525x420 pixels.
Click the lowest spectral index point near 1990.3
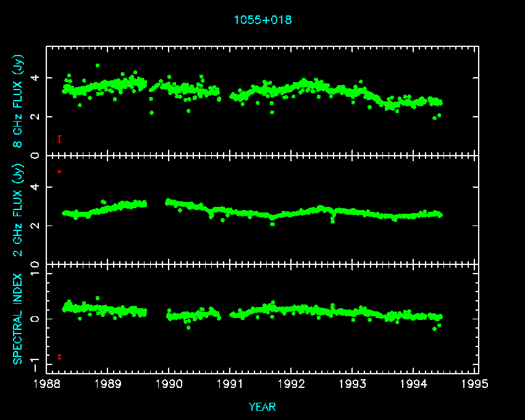click(x=188, y=327)
